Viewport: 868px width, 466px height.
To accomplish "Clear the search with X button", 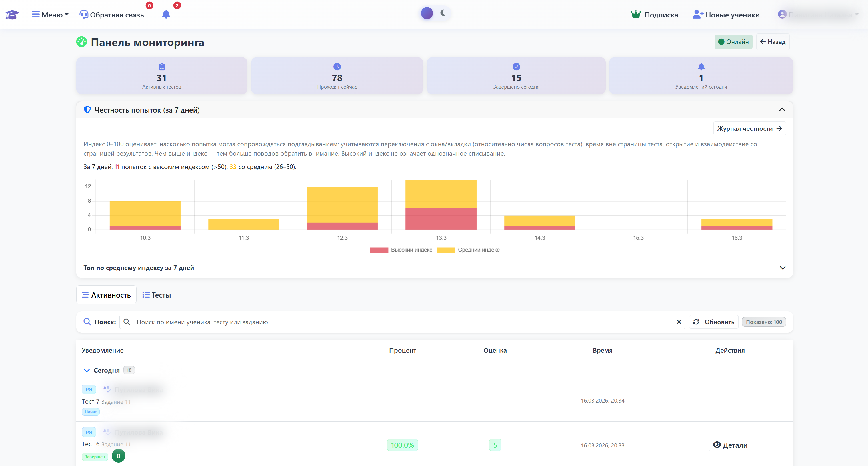I will click(x=679, y=322).
